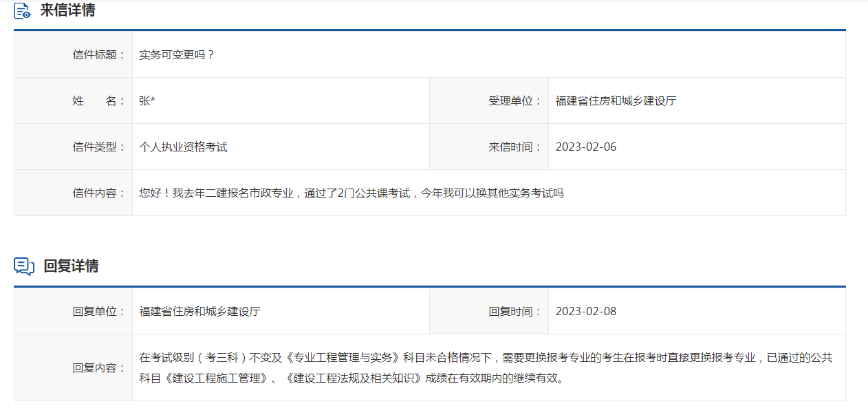Click the letter content starting 您好！我去年二建
The width and height of the screenshot is (868, 417).
(351, 193)
